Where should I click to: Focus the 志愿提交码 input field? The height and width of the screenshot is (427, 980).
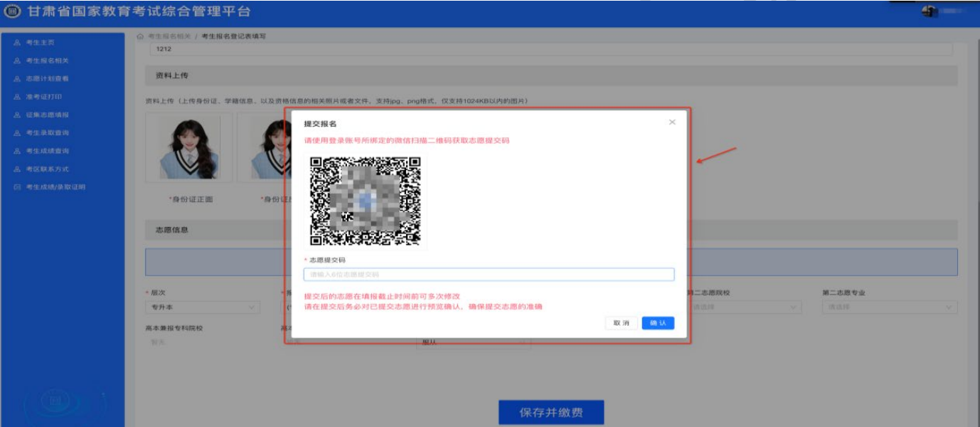[x=489, y=275]
